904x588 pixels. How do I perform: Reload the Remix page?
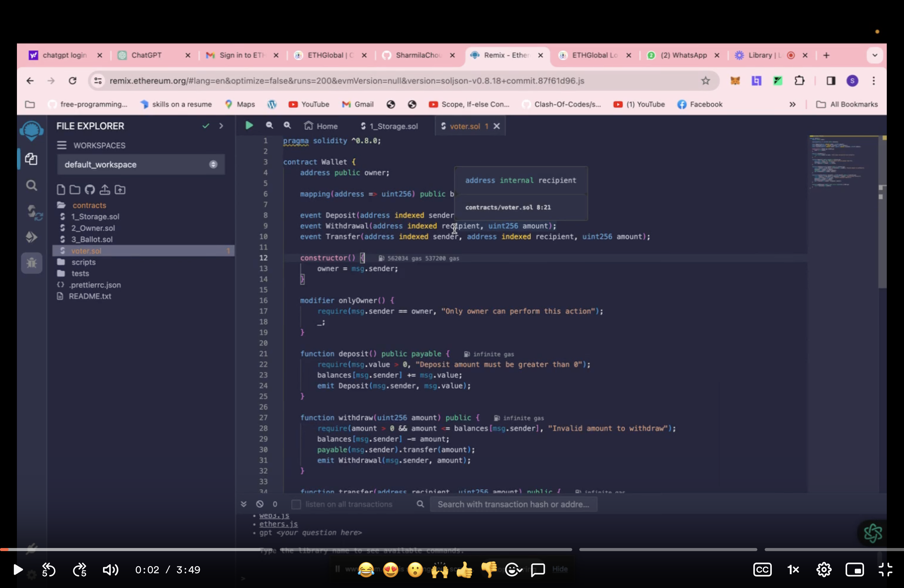73,81
